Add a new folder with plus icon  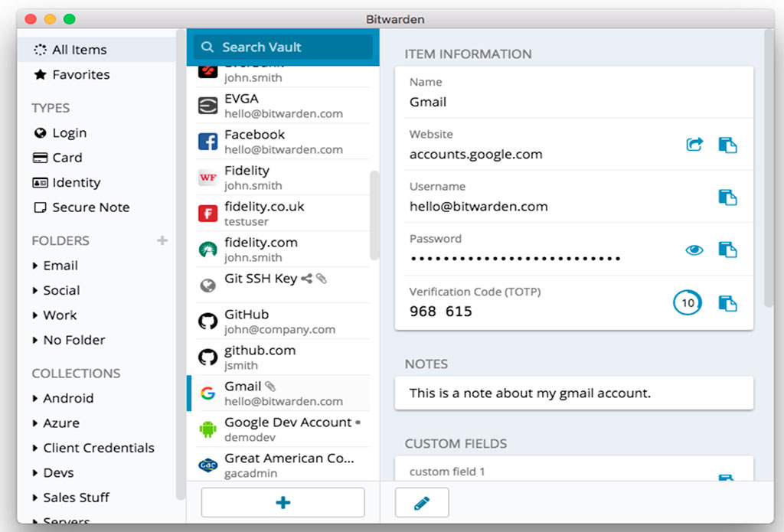(x=162, y=240)
